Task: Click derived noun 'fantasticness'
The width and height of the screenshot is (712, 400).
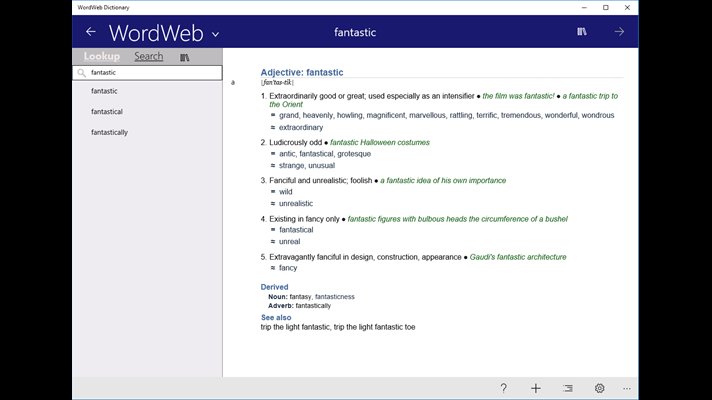Action: tap(335, 297)
